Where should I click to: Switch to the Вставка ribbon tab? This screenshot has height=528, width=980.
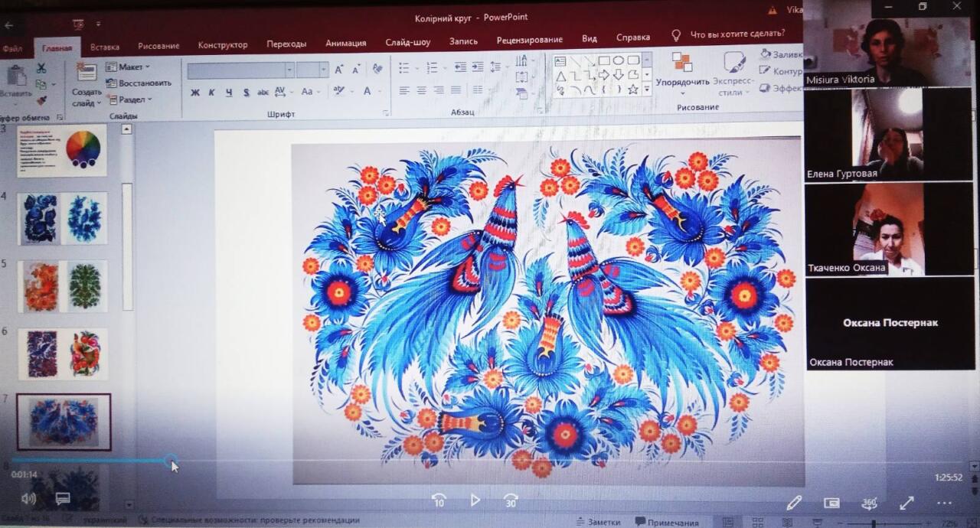(105, 47)
